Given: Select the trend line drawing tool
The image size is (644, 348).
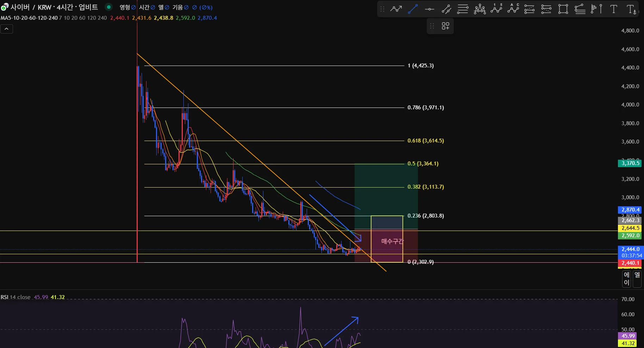Looking at the screenshot, I should [x=413, y=9].
